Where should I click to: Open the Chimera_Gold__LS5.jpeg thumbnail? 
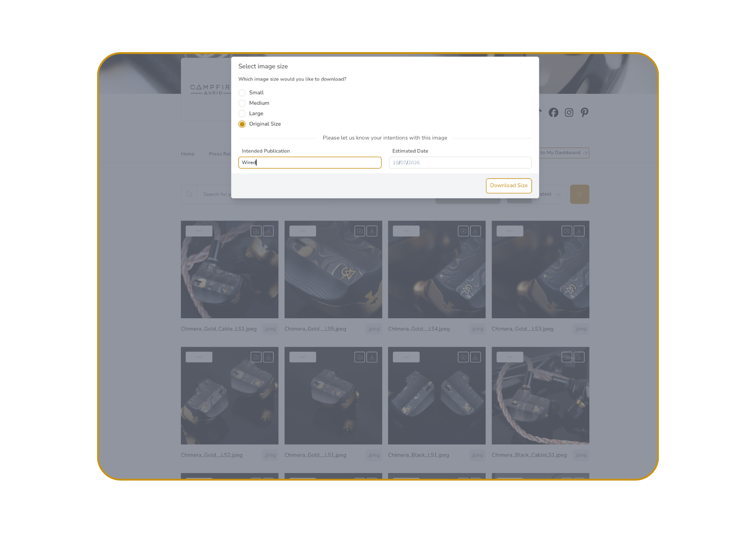tap(333, 270)
